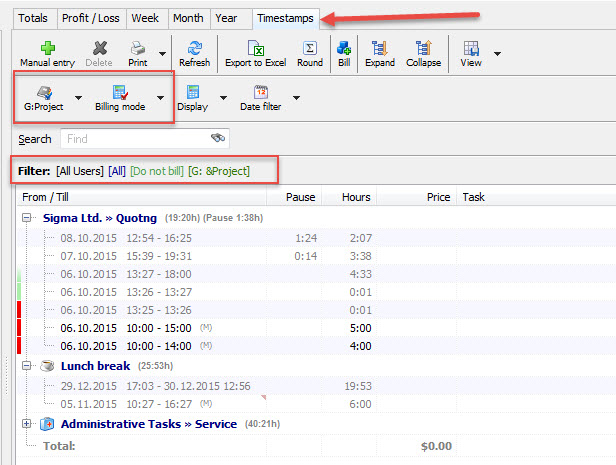Expand the Administrative Tasks » Service group
This screenshot has width=616, height=465.
click(26, 424)
